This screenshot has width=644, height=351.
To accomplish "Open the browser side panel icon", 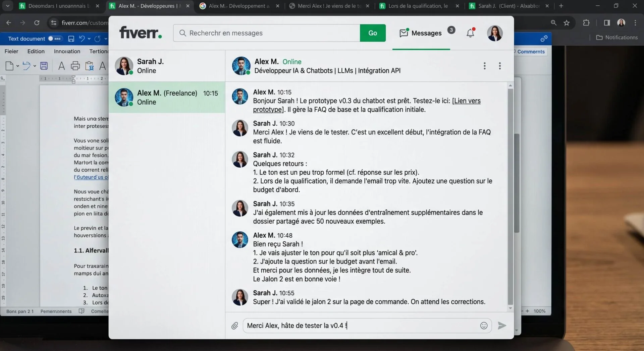I will pos(607,23).
